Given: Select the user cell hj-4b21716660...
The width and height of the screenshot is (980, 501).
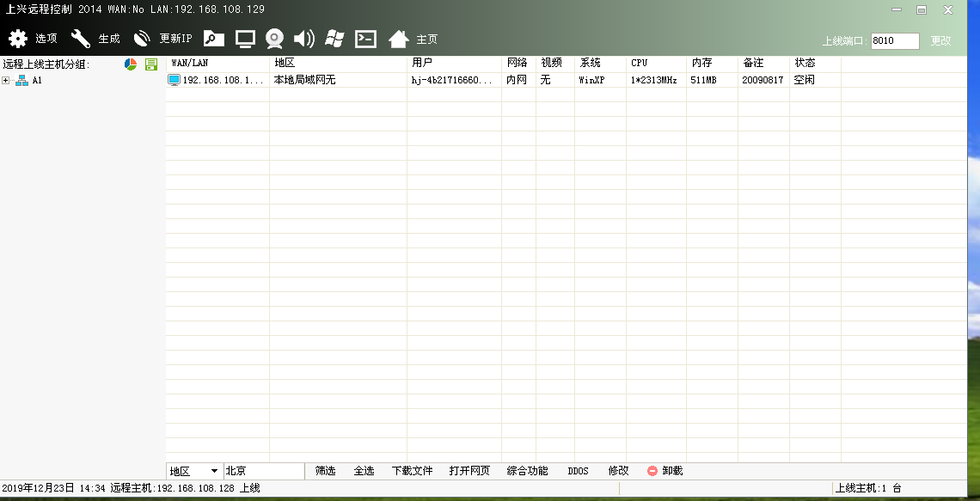Looking at the screenshot, I should tap(452, 80).
